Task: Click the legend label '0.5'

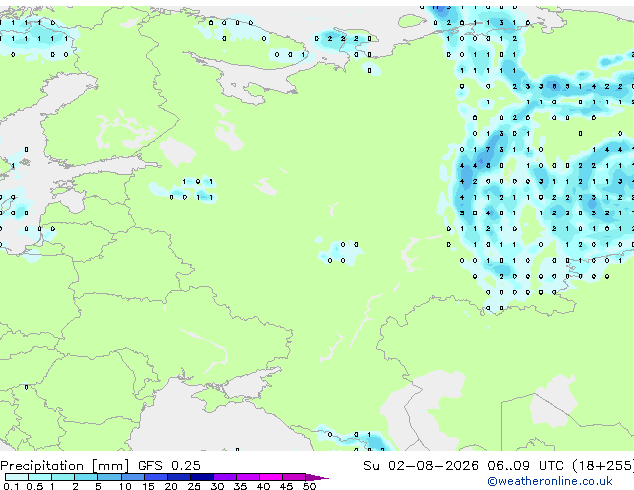Action: 35,486
